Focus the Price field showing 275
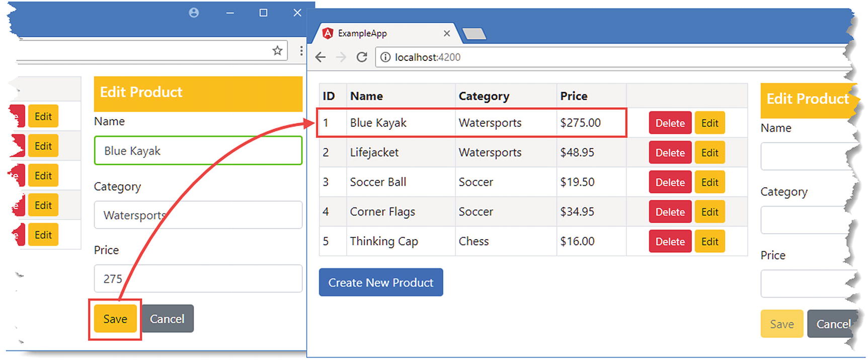868x360 pixels. click(x=198, y=278)
